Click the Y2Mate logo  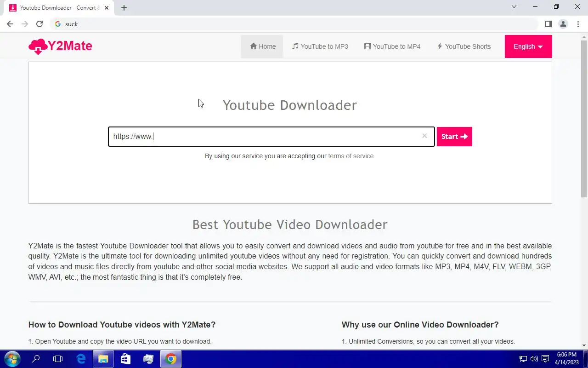coord(60,46)
